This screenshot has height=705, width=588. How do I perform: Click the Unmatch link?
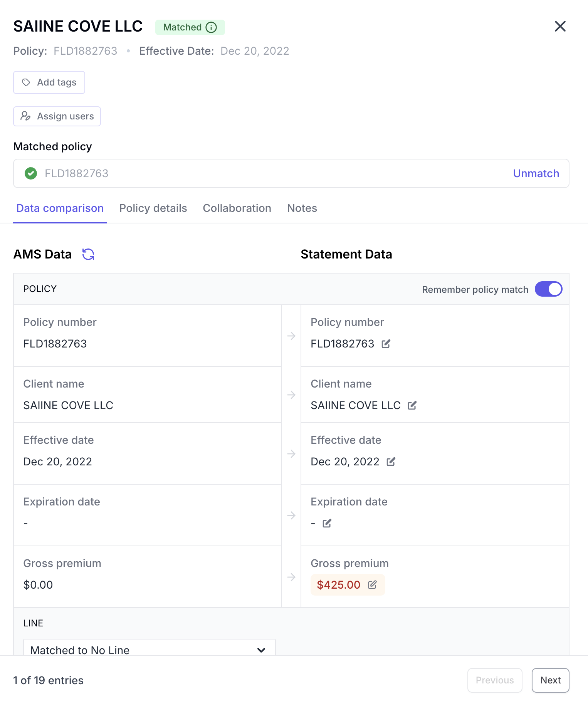pyautogui.click(x=536, y=173)
